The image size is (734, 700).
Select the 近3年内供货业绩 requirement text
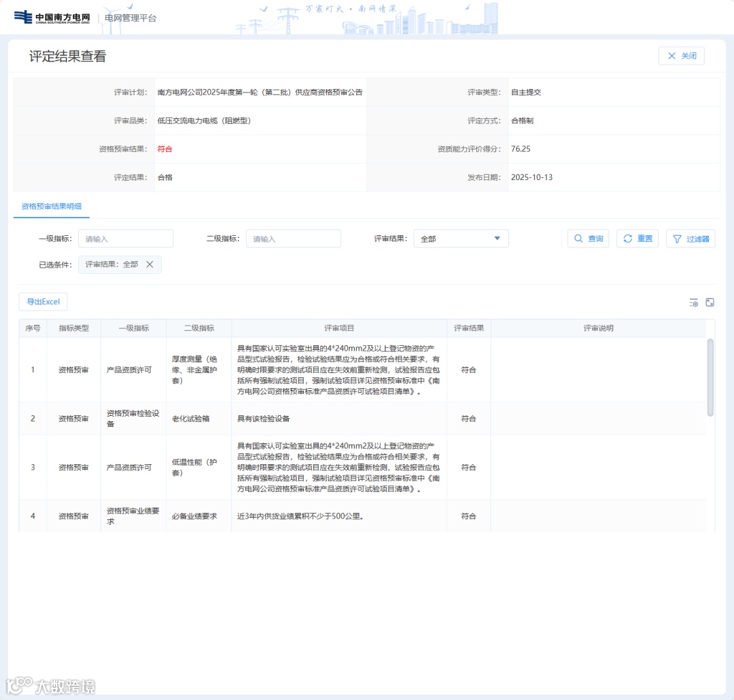[300, 516]
